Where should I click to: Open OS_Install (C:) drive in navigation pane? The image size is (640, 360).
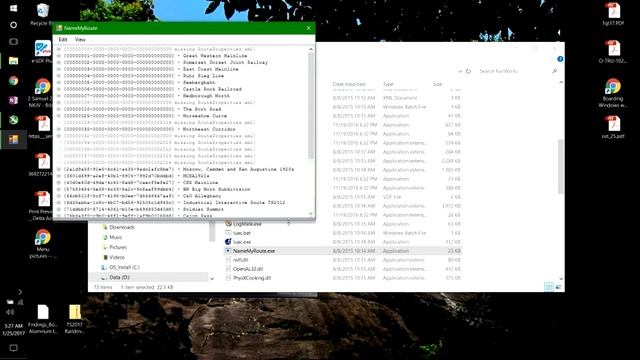click(x=124, y=267)
